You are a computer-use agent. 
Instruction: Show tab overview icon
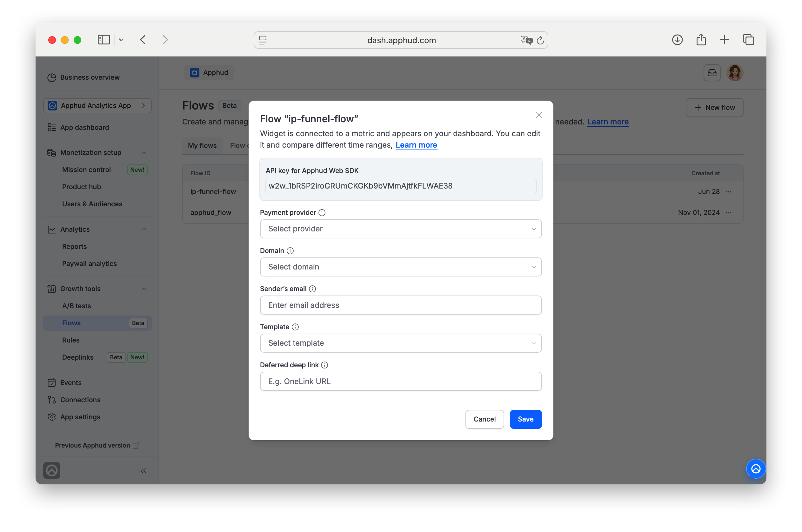click(748, 40)
